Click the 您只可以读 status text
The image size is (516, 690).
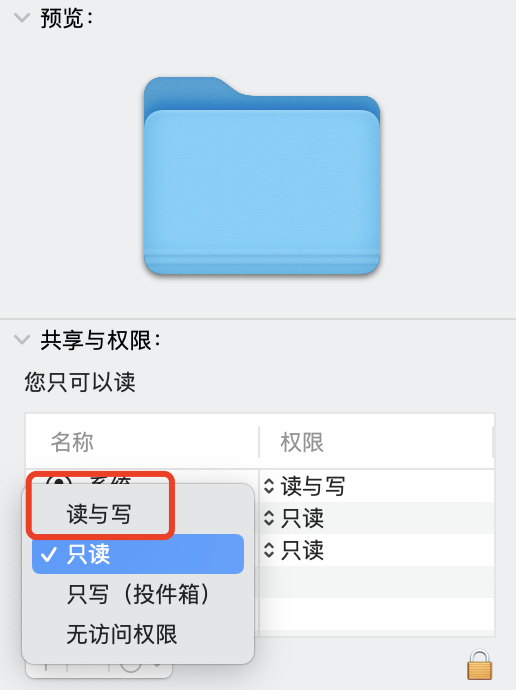(80, 382)
